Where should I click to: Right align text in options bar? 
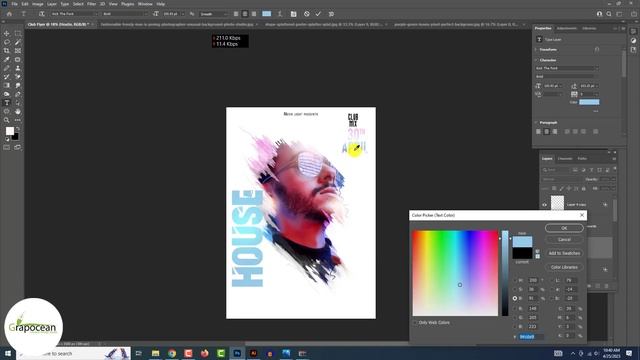tap(254, 14)
